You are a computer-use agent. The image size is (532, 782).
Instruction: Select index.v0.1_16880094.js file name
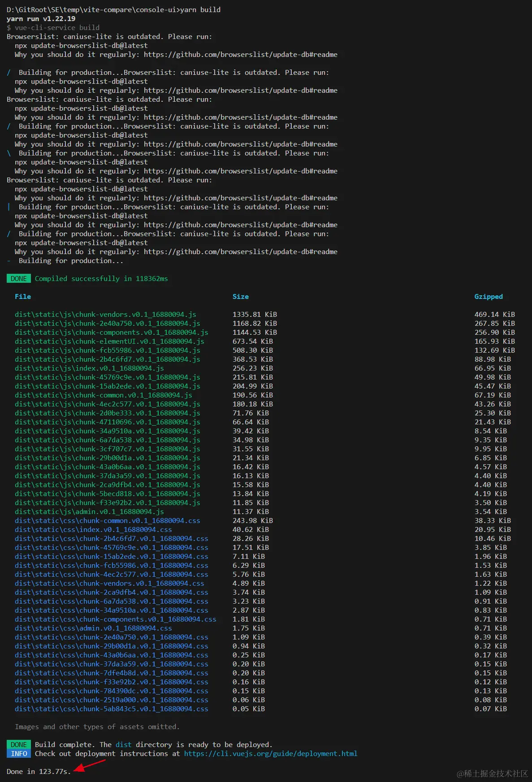(x=89, y=368)
